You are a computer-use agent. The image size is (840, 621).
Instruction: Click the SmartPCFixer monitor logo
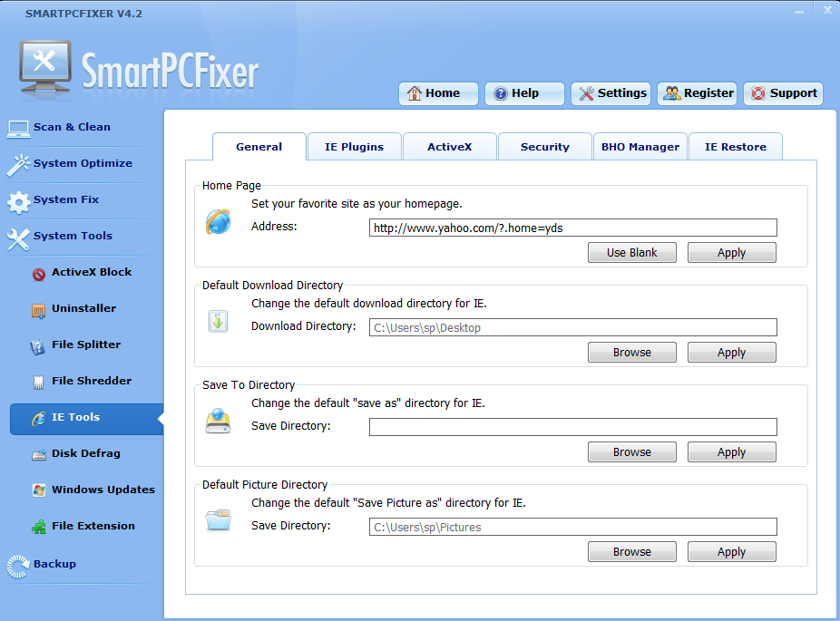click(45, 69)
